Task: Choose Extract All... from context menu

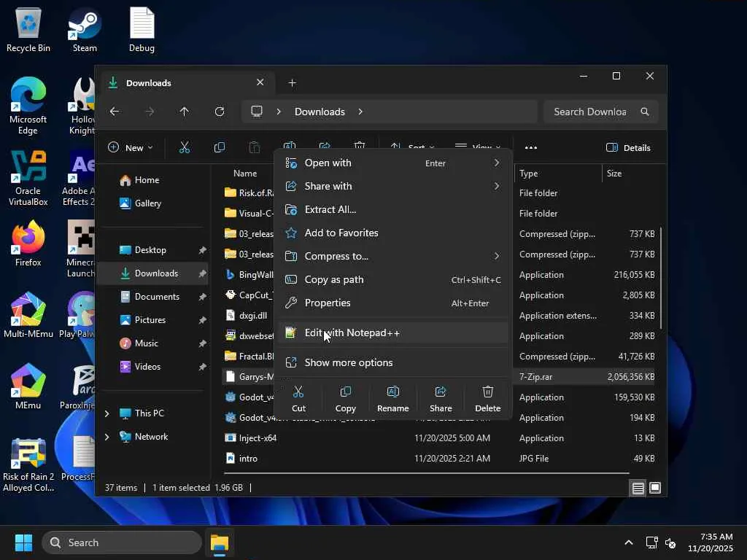Action: pyautogui.click(x=330, y=210)
